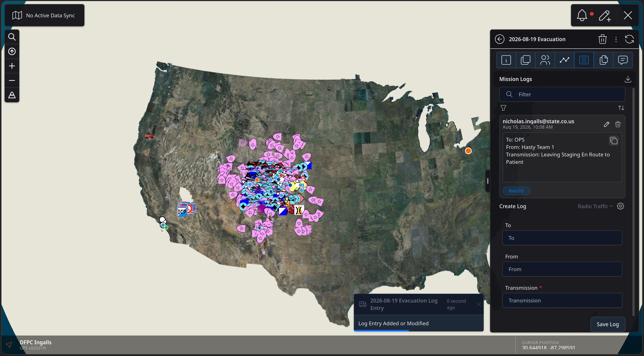The width and height of the screenshot is (644, 356).
Task: Open the map search tool
Action: 12,37
